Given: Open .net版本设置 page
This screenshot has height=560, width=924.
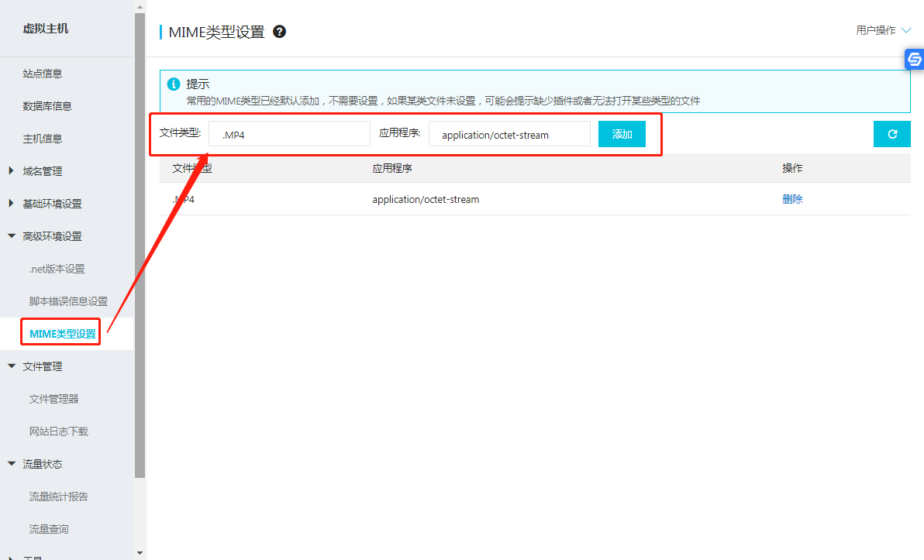Looking at the screenshot, I should [57, 269].
